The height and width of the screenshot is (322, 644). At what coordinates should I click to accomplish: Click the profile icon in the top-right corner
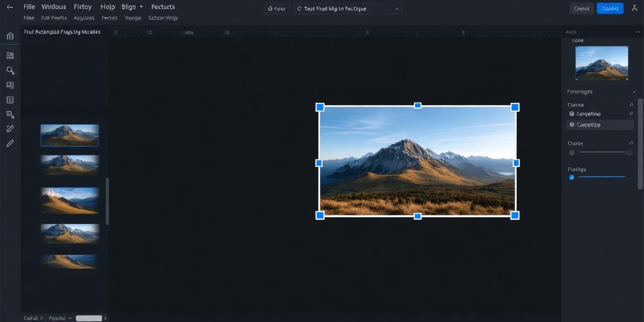coord(635,8)
